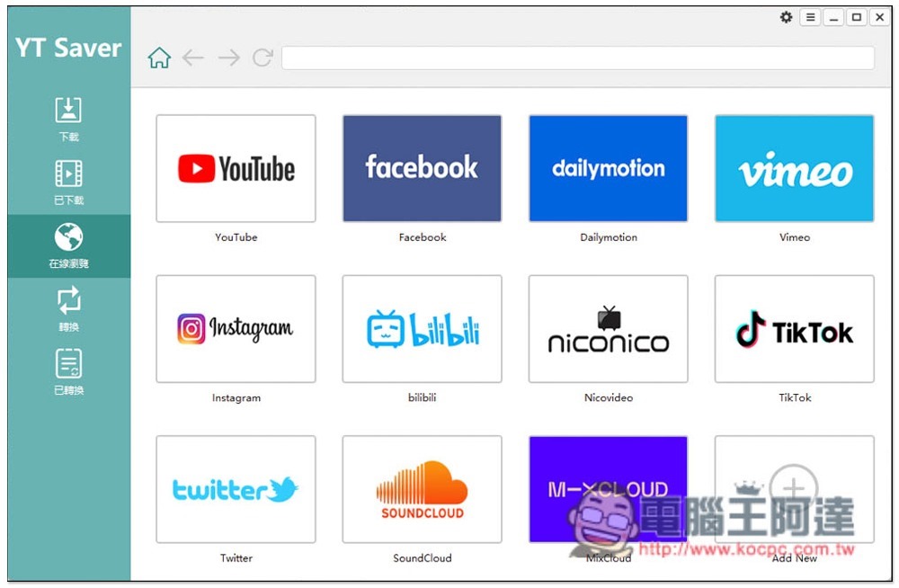Open the hamburger menu in title bar
Screen dimensions: 899x588
[810, 17]
